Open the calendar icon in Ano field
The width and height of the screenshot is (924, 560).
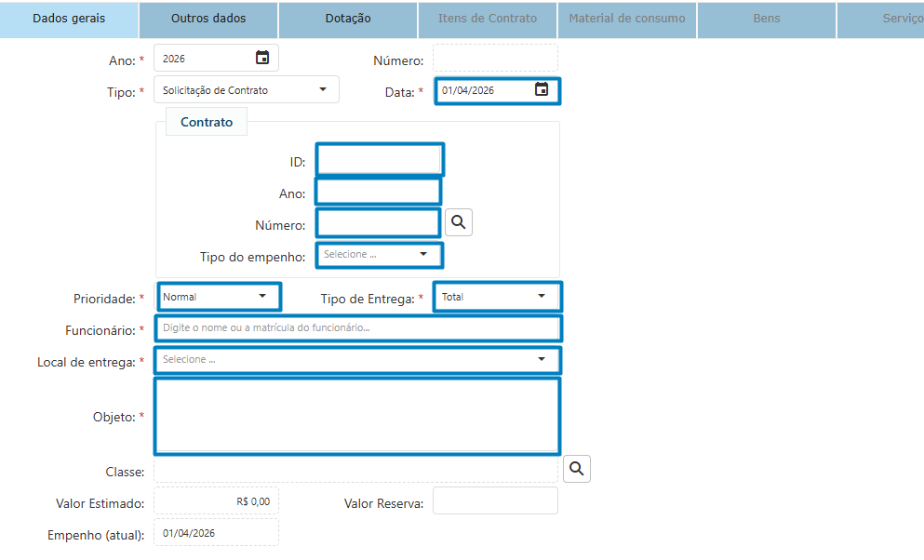click(262, 58)
